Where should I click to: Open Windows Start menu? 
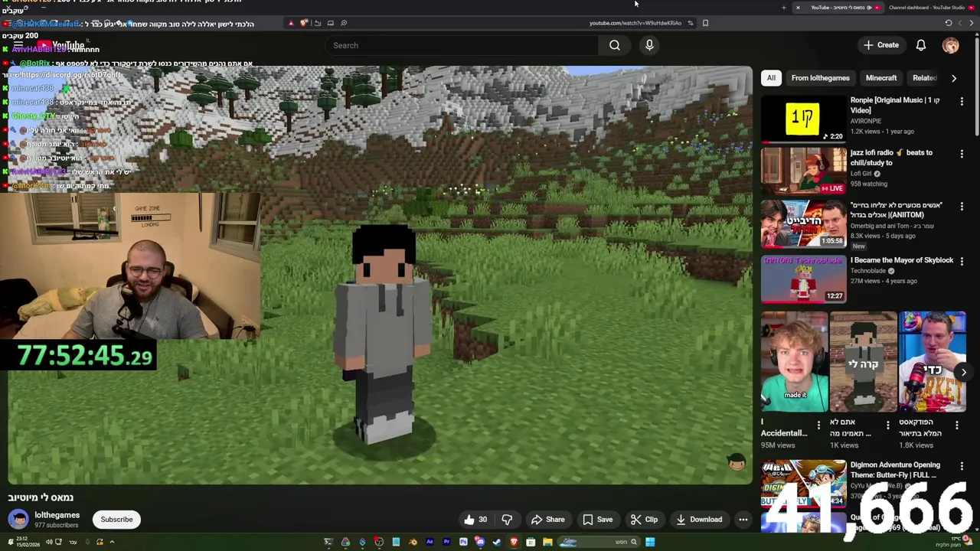click(x=649, y=542)
